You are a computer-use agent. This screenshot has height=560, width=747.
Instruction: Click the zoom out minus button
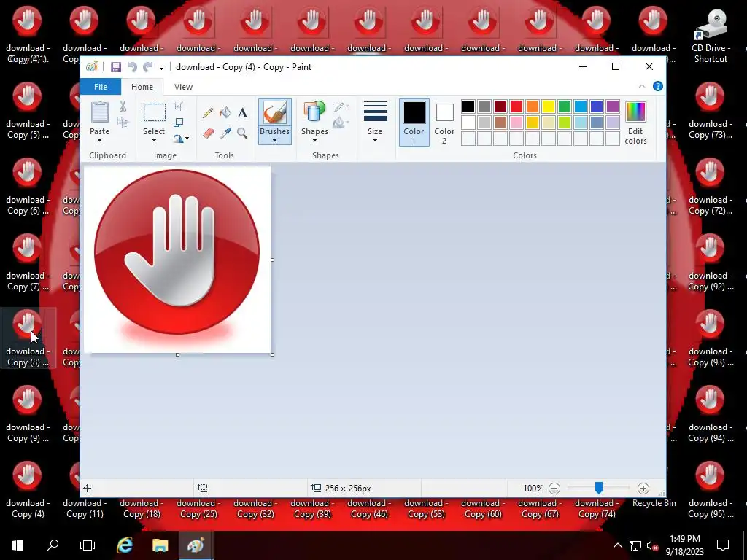554,488
